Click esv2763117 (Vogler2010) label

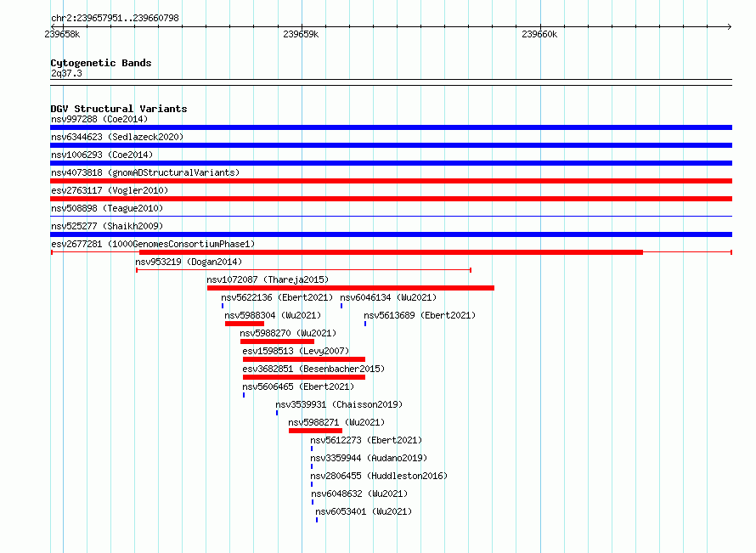click(110, 190)
